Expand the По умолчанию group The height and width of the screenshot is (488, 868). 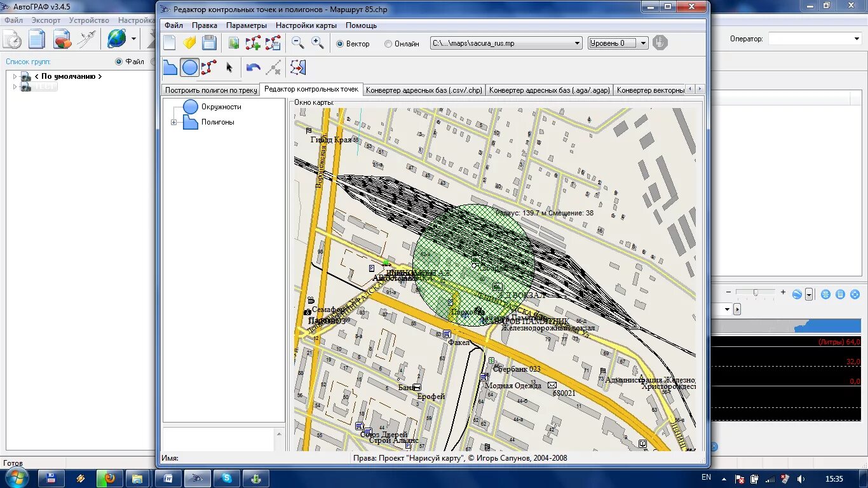[15, 76]
